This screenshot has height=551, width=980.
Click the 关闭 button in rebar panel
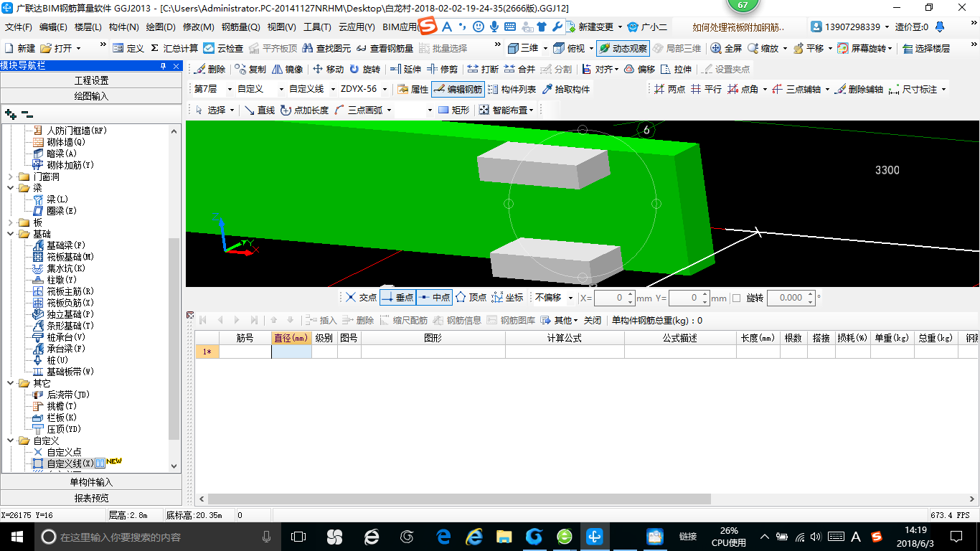[x=592, y=320]
